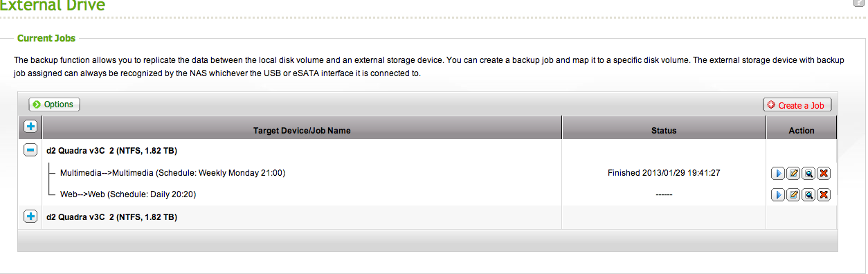Click the Target Device/Job Name column header
Image resolution: width=868 pixels, height=274 pixels.
(x=302, y=130)
